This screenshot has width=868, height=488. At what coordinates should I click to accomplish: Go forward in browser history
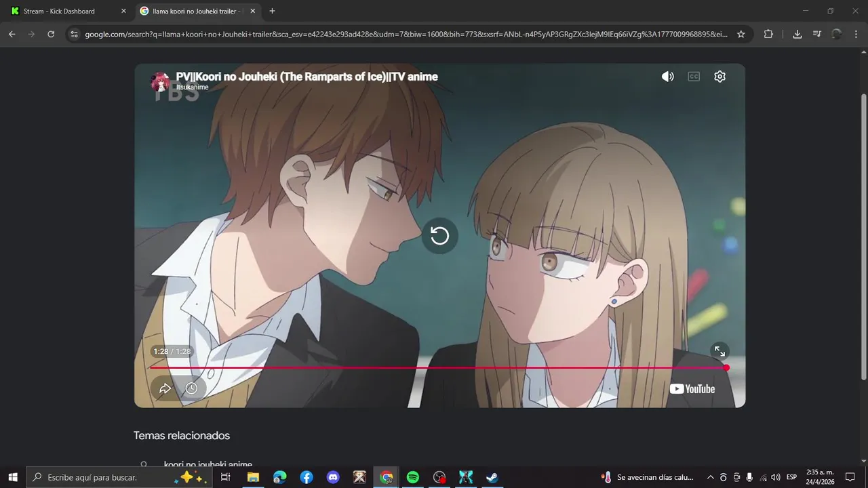pyautogui.click(x=31, y=34)
